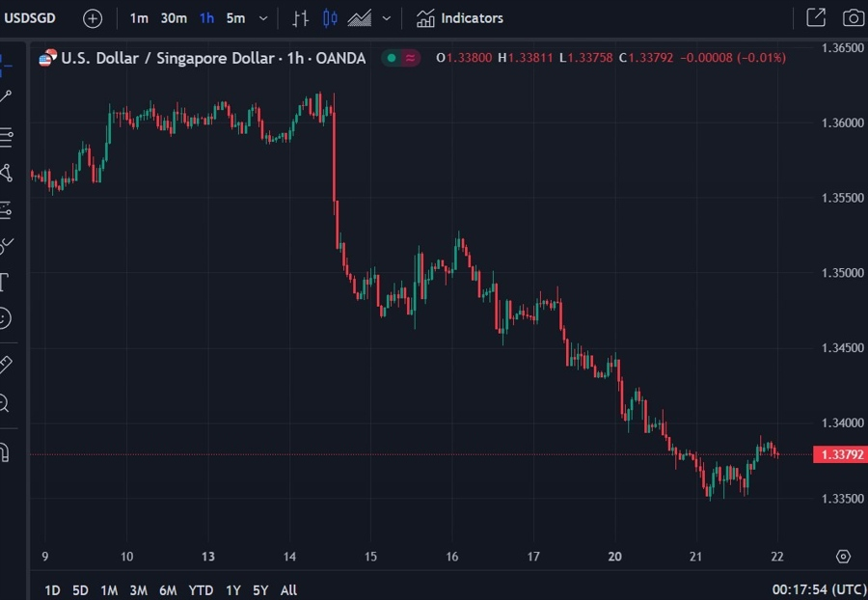Select the 1h timeframe

tap(207, 18)
